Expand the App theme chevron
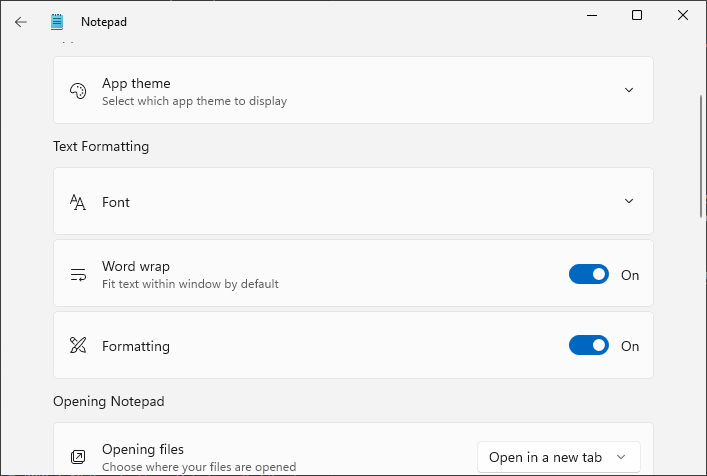 629,90
